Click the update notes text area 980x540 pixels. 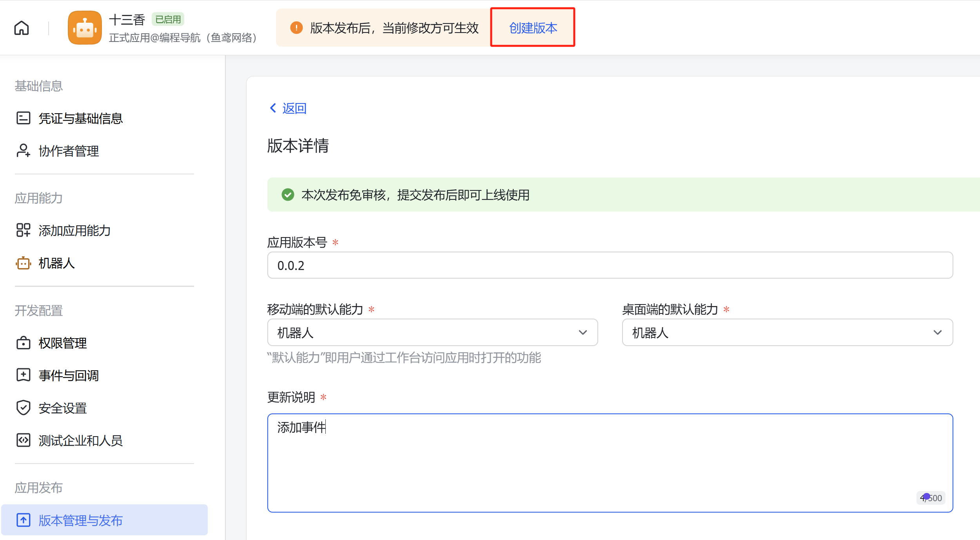pos(610,462)
